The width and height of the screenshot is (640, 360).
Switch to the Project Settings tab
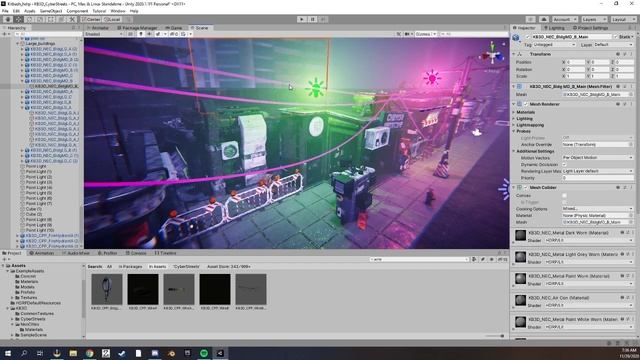[x=590, y=28]
